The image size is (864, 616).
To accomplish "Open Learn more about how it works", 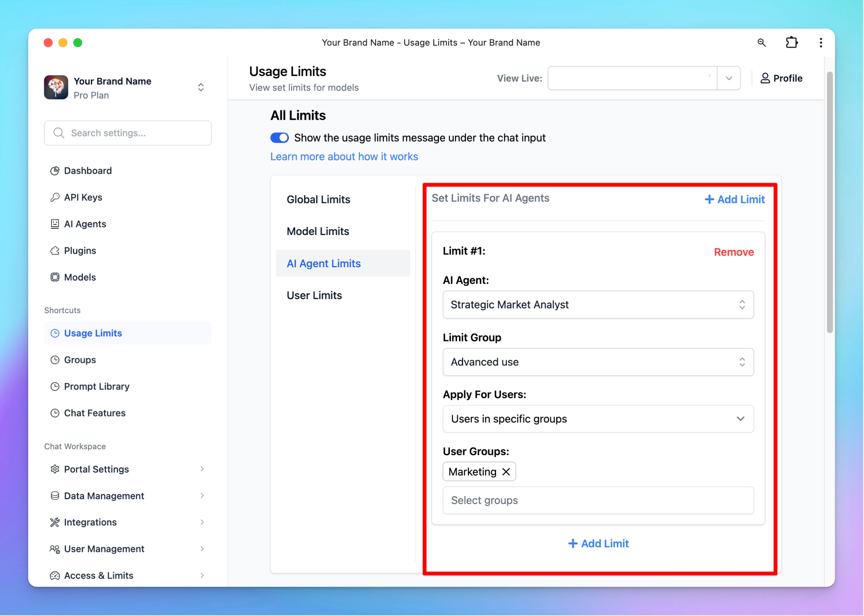I will point(344,157).
